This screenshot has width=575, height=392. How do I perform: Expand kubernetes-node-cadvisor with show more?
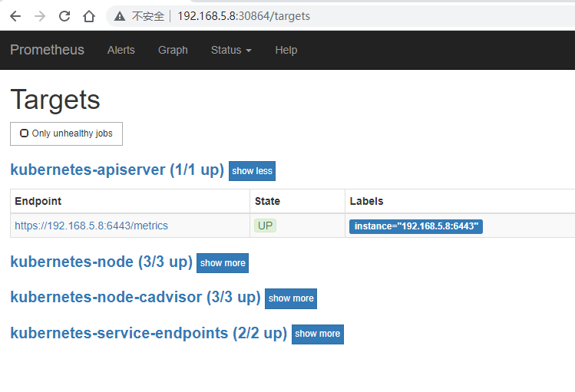tap(291, 298)
